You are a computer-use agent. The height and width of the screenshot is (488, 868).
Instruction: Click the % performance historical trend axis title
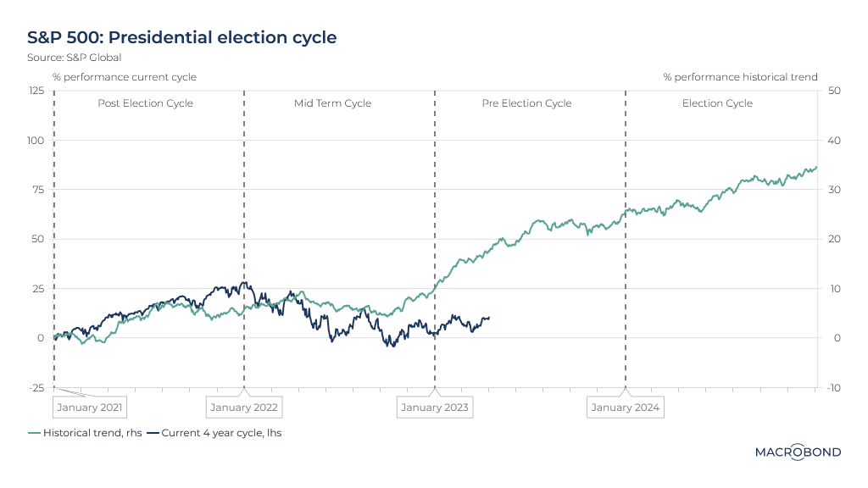point(740,77)
